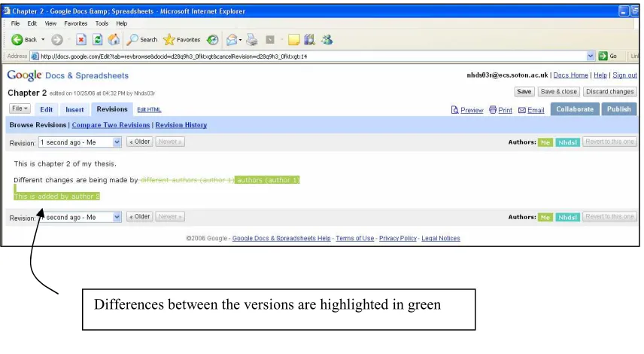The image size is (644, 354).
Task: Open the File dropdown in Docs toolbar
Action: coord(20,108)
